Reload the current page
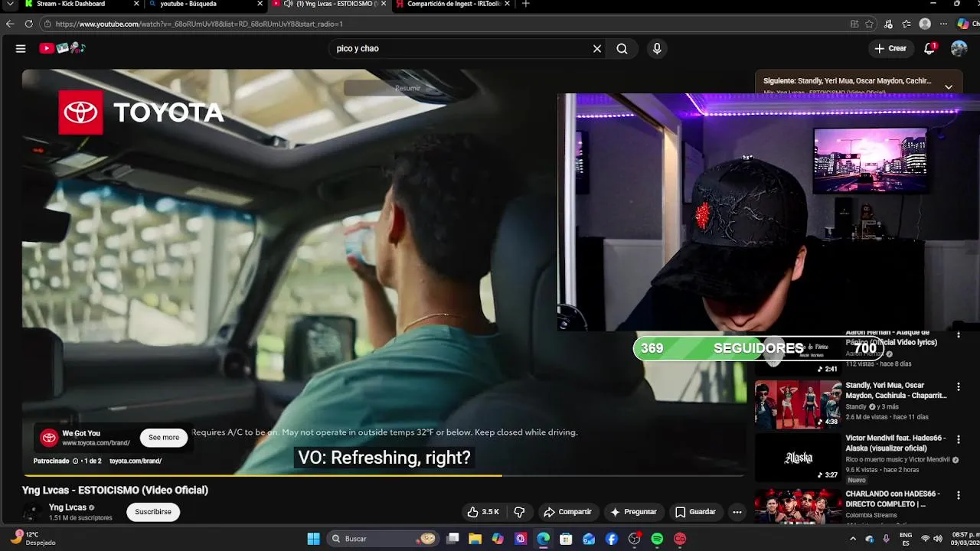 pos(29,24)
